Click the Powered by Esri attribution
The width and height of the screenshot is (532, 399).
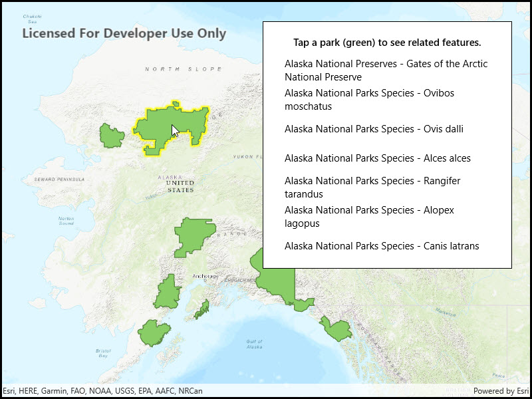pos(501,391)
